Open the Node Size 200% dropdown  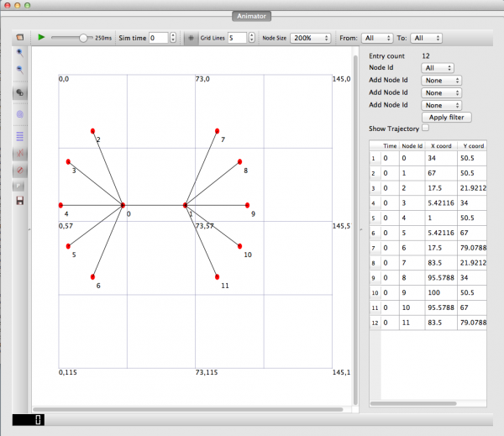(x=310, y=38)
